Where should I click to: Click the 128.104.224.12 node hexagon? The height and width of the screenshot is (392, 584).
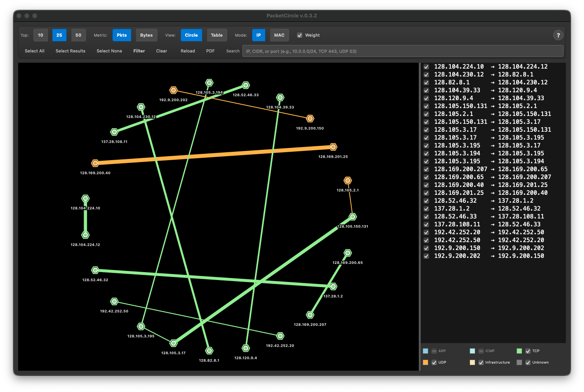click(85, 235)
